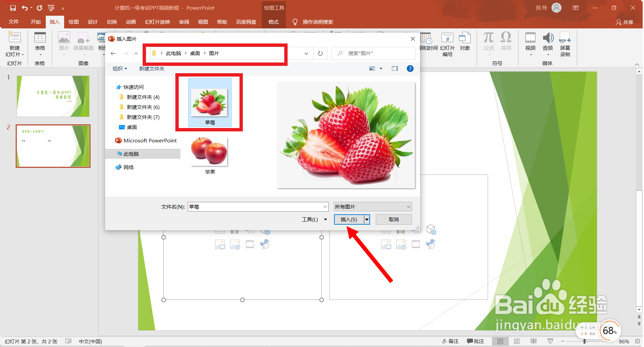Click 新建文件夹 new folder in the dialog
The image size is (644, 347).
coord(152,69)
